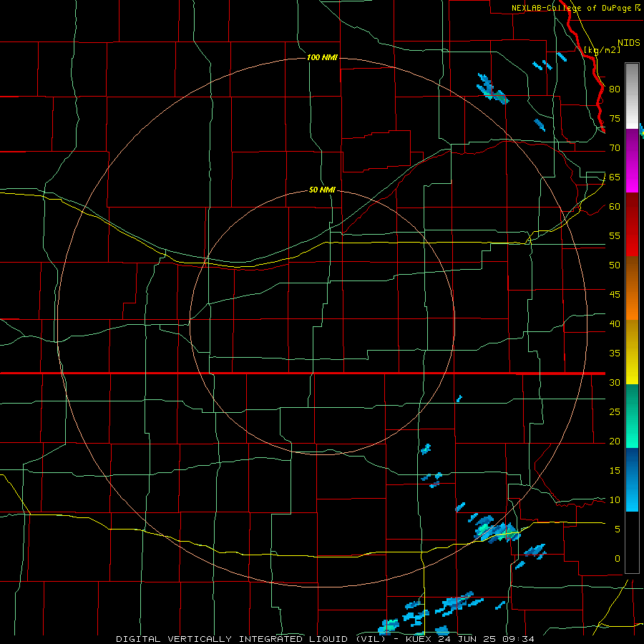Click the 25 value on the scale

pos(615,412)
